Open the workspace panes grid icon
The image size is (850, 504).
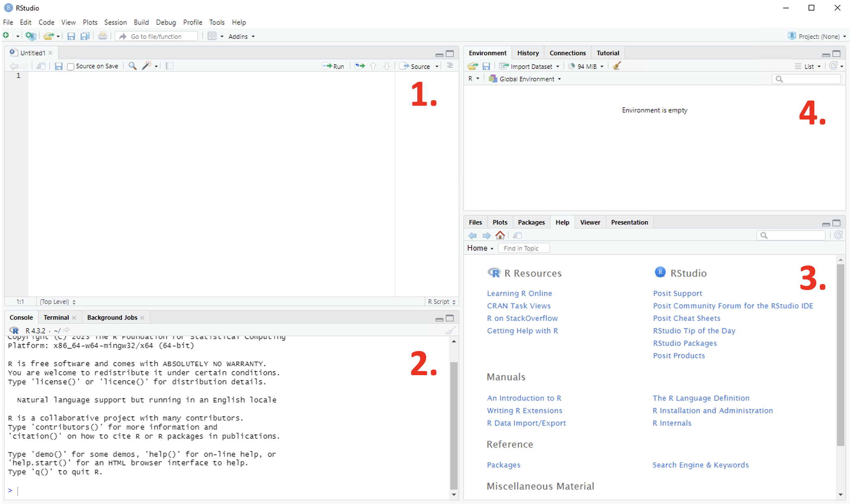click(212, 36)
